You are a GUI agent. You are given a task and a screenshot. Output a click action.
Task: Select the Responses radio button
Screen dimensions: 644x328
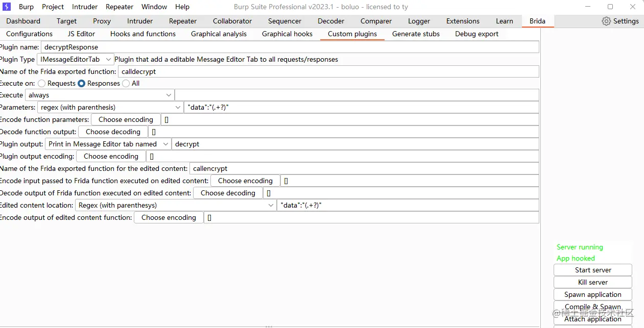point(82,83)
